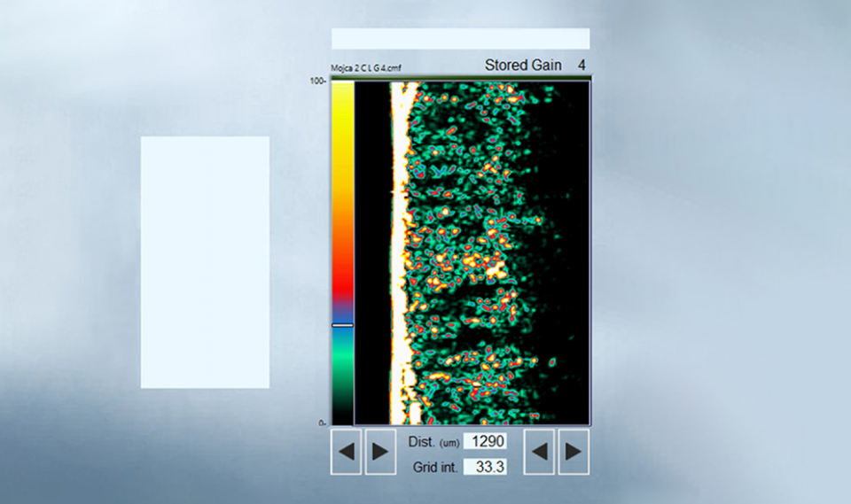Click the 0 label at scale bottom
The height and width of the screenshot is (504, 851).
pyautogui.click(x=322, y=423)
